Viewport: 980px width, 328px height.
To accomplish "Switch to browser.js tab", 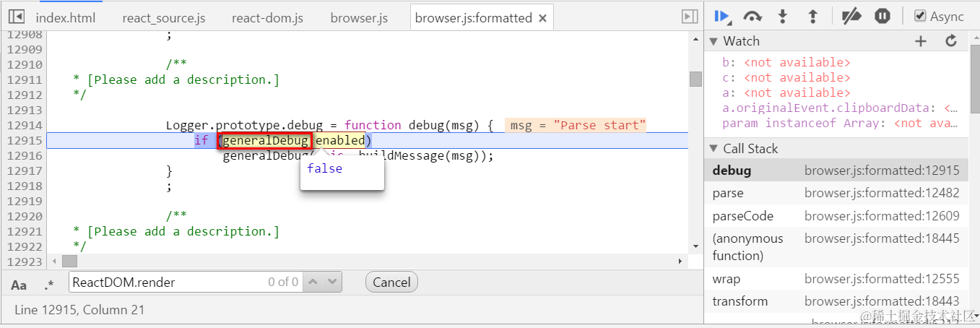I will tap(359, 18).
